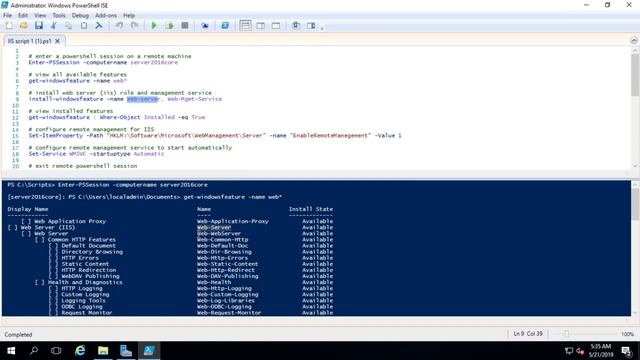
Task: Redo edit with Redo arrow
Action: click(x=134, y=25)
